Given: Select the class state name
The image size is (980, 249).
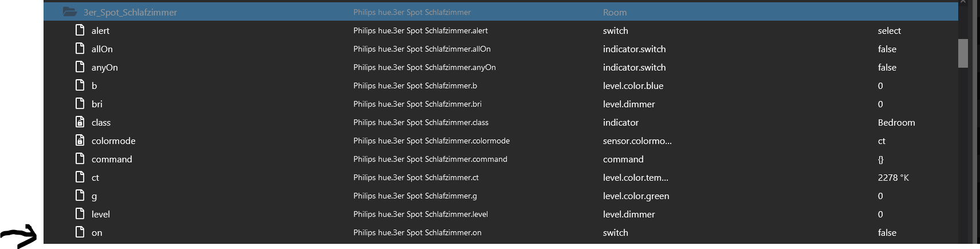Looking at the screenshot, I should coord(101,122).
